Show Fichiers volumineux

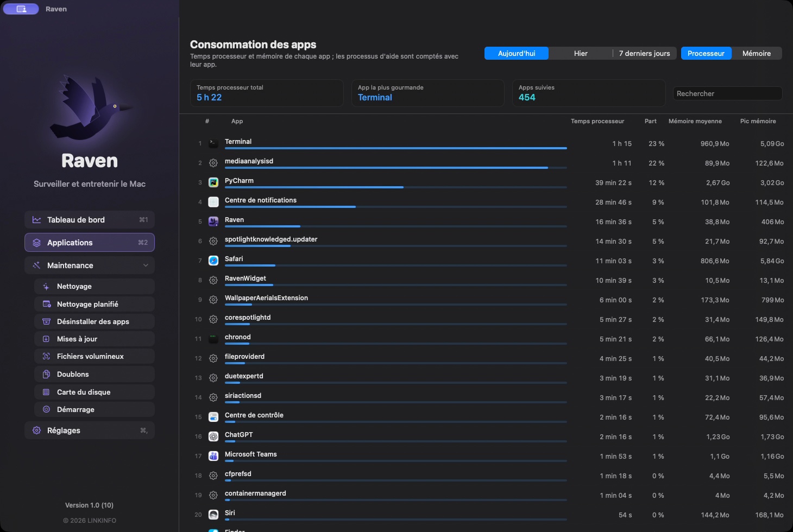click(x=95, y=356)
